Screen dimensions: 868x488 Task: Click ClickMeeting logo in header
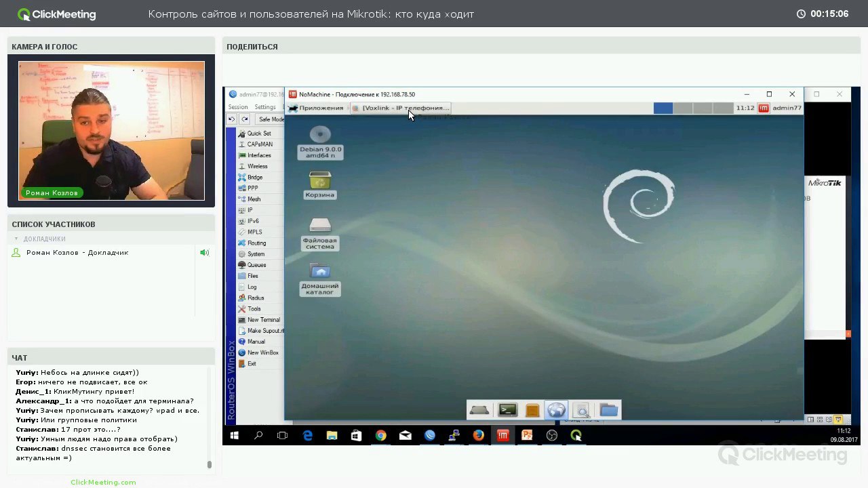point(57,14)
